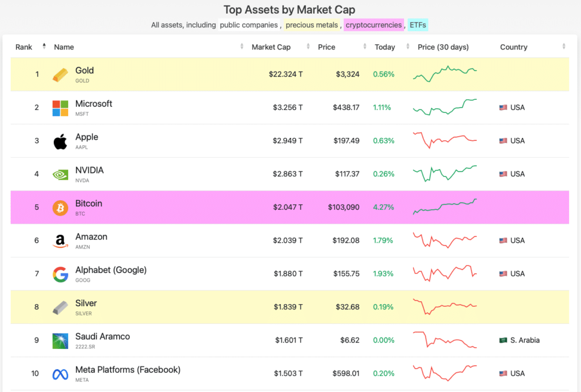The image size is (581, 392).
Task: Click Bitcoin's price $103,090
Action: point(343,207)
